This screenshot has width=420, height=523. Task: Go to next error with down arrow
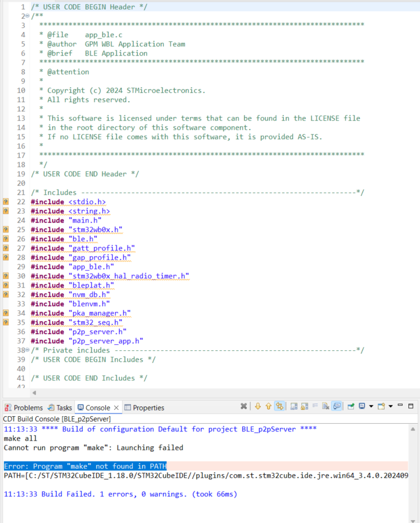258,406
